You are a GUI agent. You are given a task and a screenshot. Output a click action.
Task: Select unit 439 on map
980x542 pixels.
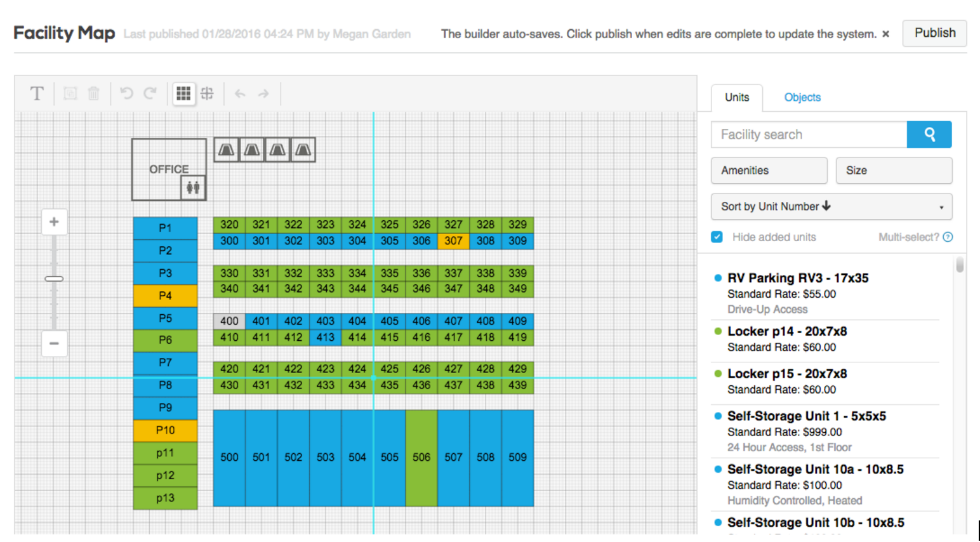[x=517, y=385]
